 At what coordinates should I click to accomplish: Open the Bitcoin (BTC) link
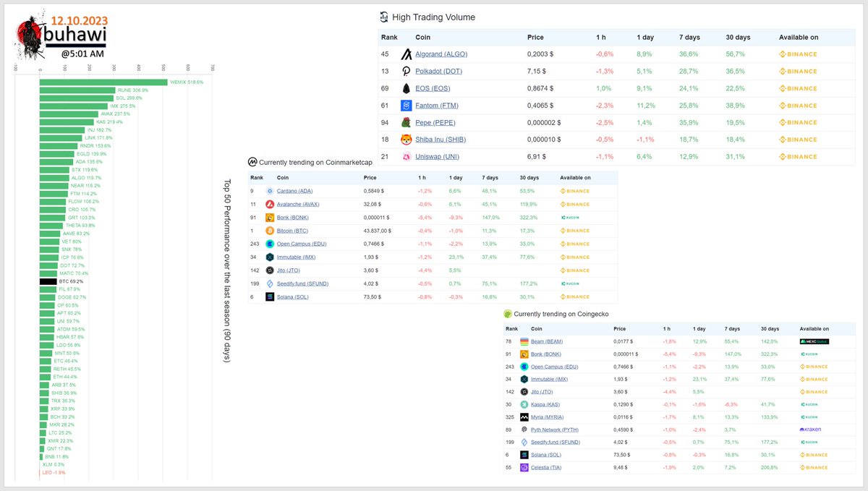tap(293, 231)
